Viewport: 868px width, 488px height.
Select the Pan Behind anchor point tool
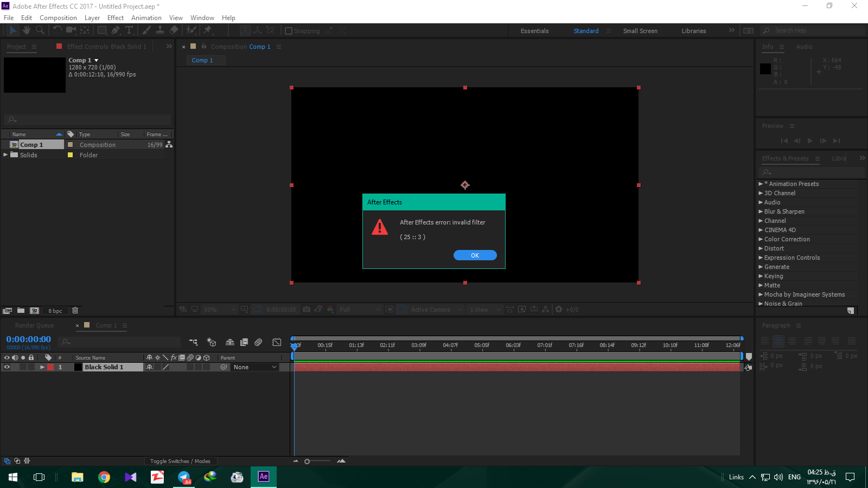point(85,30)
